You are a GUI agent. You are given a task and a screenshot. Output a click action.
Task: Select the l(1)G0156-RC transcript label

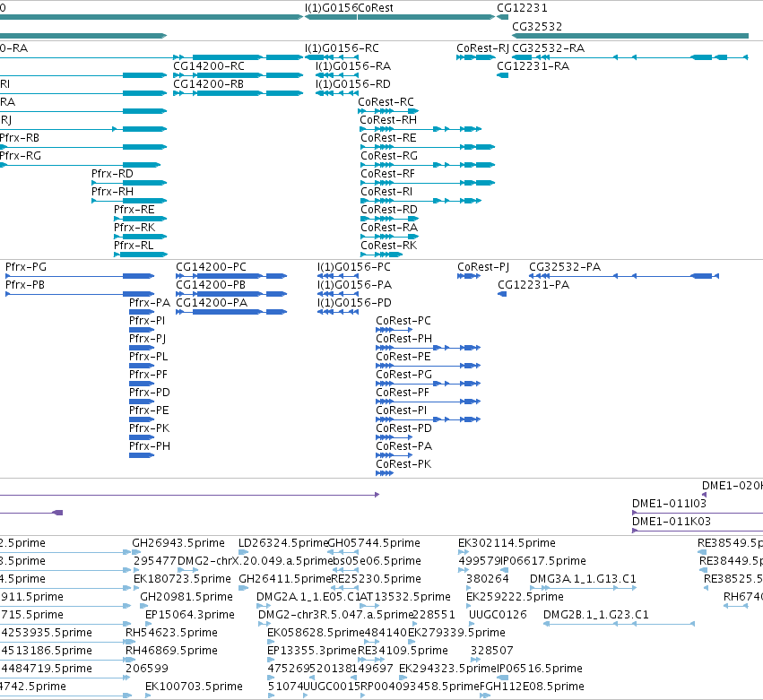pyautogui.click(x=342, y=48)
